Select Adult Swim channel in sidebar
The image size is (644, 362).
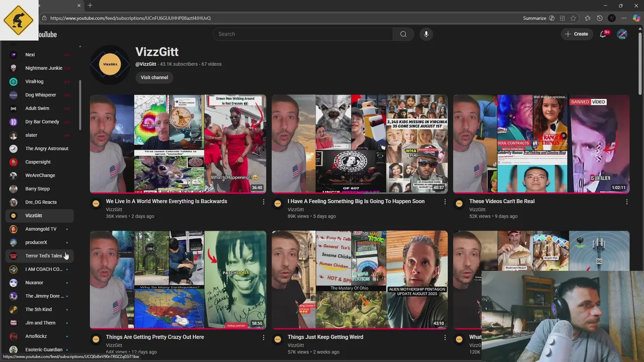39,108
